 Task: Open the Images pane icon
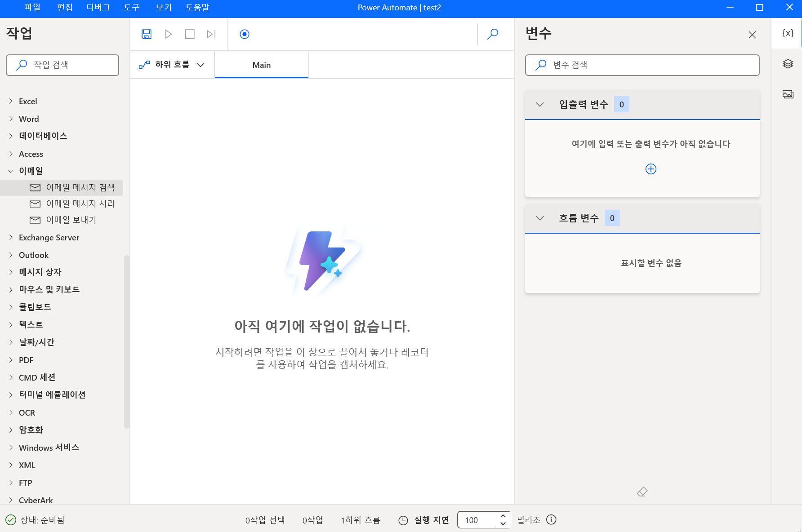[x=788, y=94]
